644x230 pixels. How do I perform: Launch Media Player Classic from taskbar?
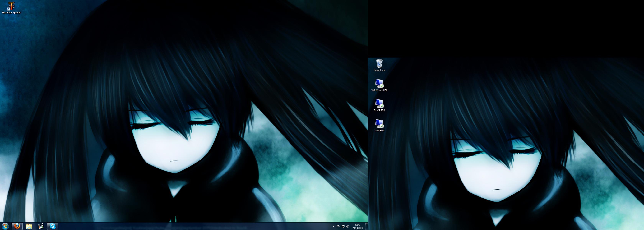(41, 226)
